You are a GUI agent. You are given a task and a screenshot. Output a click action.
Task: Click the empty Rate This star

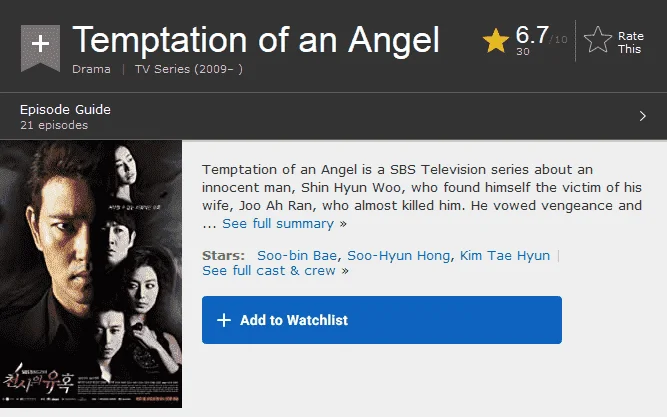point(598,40)
